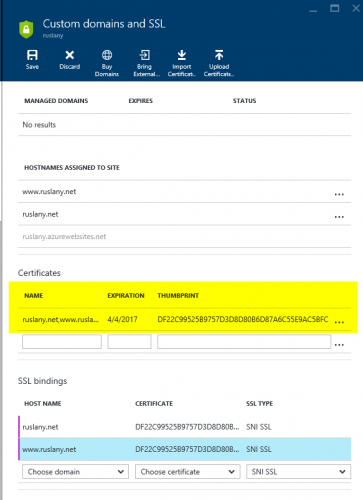Click empty certificate thumbprint input field
363x500 pixels.
coord(244,342)
